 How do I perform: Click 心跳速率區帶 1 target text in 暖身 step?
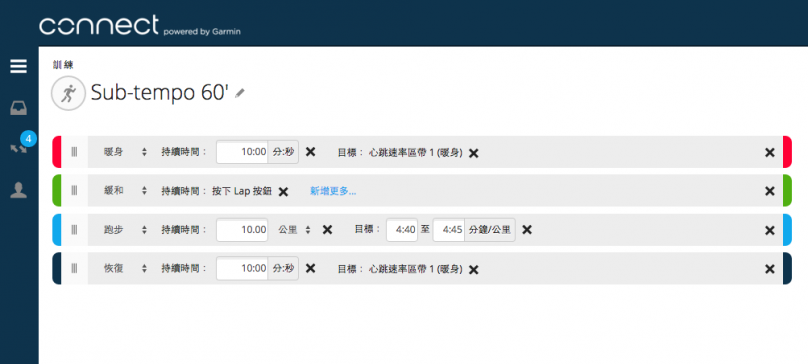[x=416, y=153]
